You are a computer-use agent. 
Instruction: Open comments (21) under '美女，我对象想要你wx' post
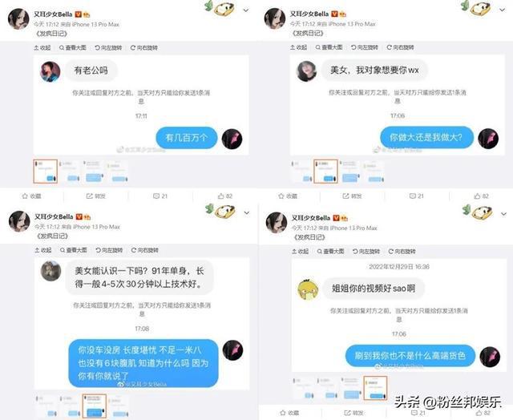(417, 196)
